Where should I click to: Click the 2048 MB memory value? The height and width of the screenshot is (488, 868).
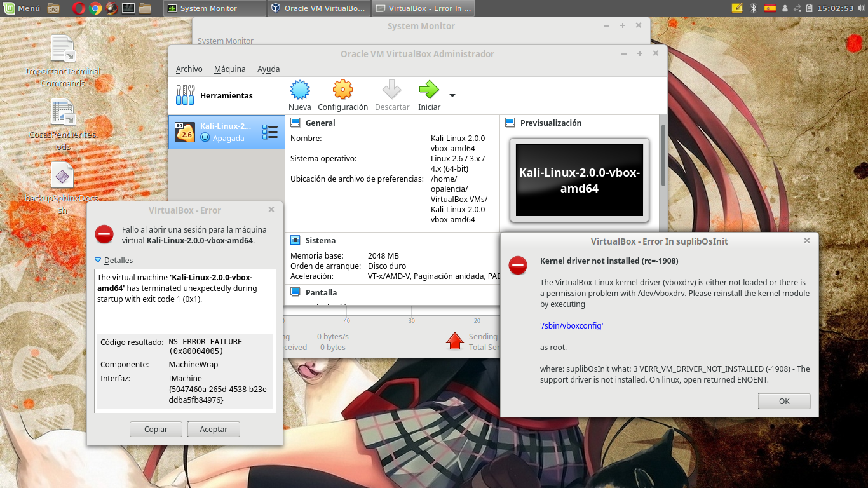click(383, 255)
